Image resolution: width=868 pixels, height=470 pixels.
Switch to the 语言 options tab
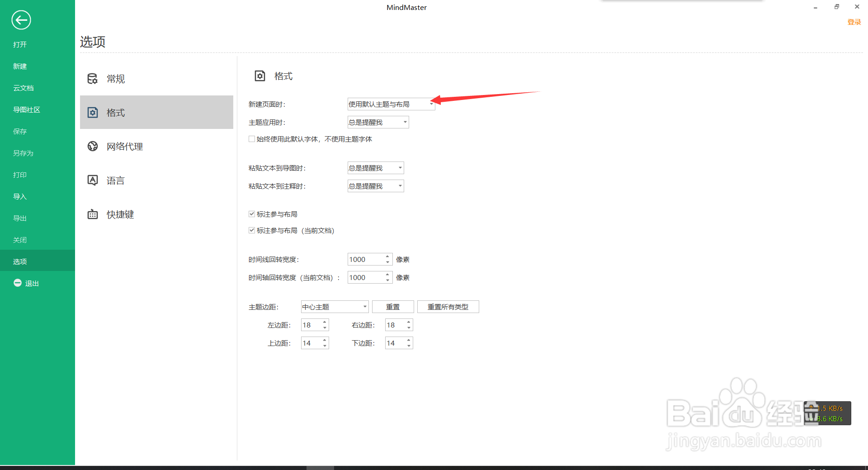click(x=156, y=180)
